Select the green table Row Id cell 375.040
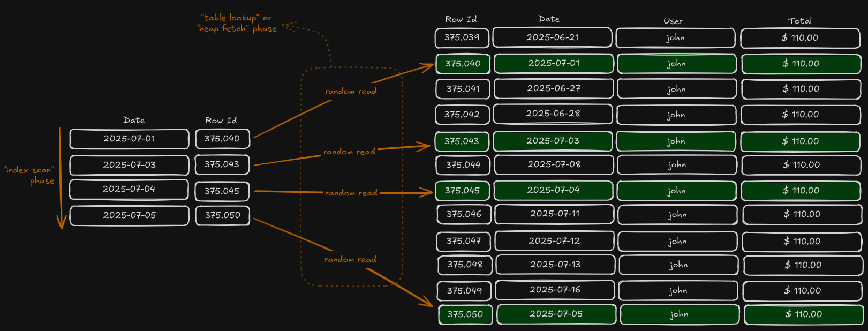 click(463, 63)
